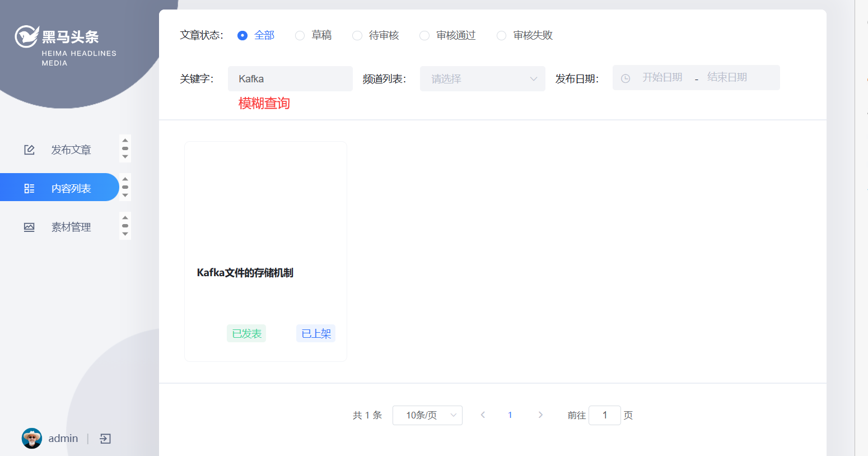
Task: Click the 结束日期 end date field
Action: click(727, 77)
